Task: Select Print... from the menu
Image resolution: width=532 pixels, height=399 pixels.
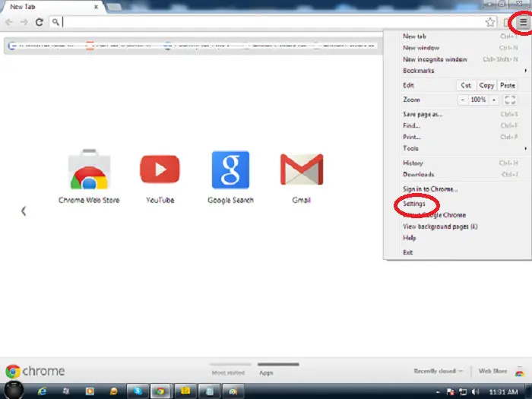Action: pos(457,137)
